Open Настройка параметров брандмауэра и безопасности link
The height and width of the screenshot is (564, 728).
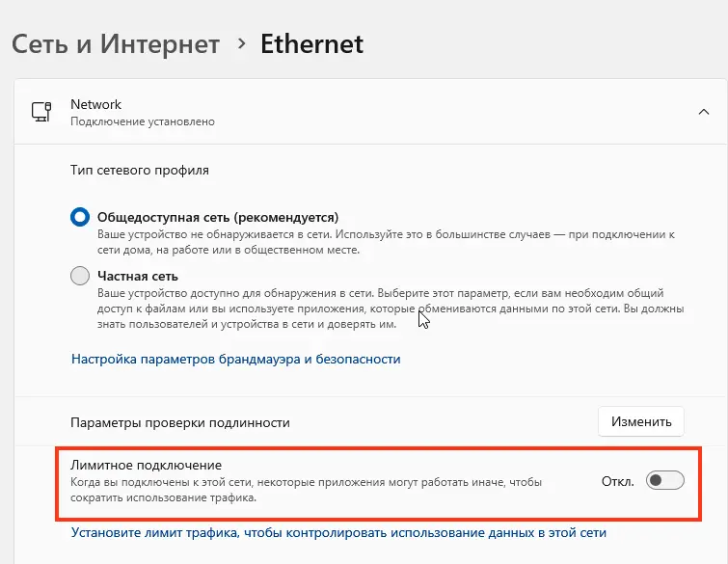click(235, 359)
